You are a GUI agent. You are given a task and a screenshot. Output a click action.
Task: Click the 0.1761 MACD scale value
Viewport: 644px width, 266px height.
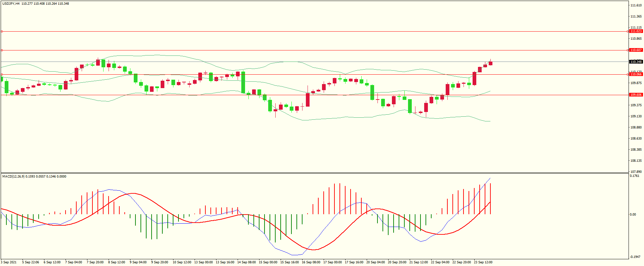pos(635,176)
